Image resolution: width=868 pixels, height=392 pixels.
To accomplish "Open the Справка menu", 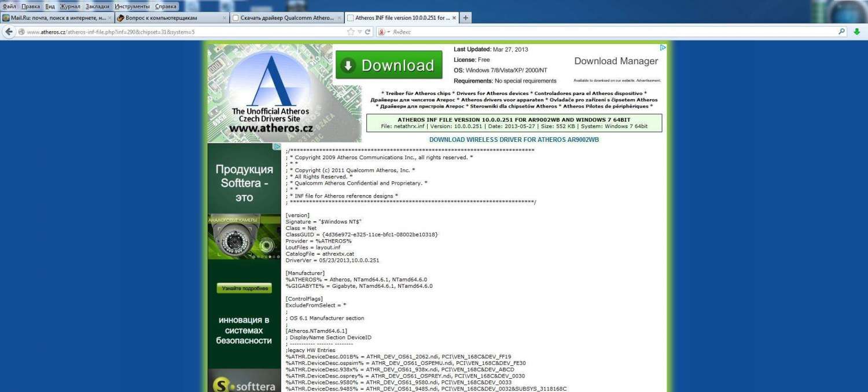I will coord(166,6).
